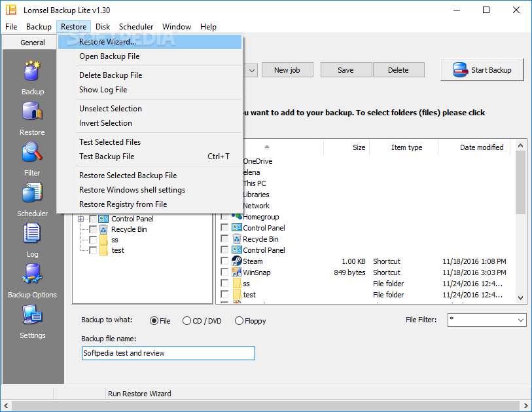Click the file list scroll down arrow
The image size is (532, 412).
point(520,298)
